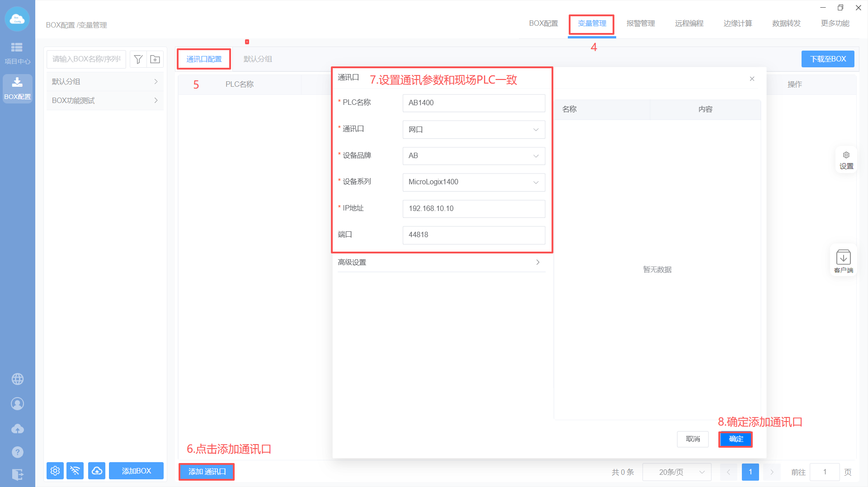Click the 下载至BOX button

[827, 59]
